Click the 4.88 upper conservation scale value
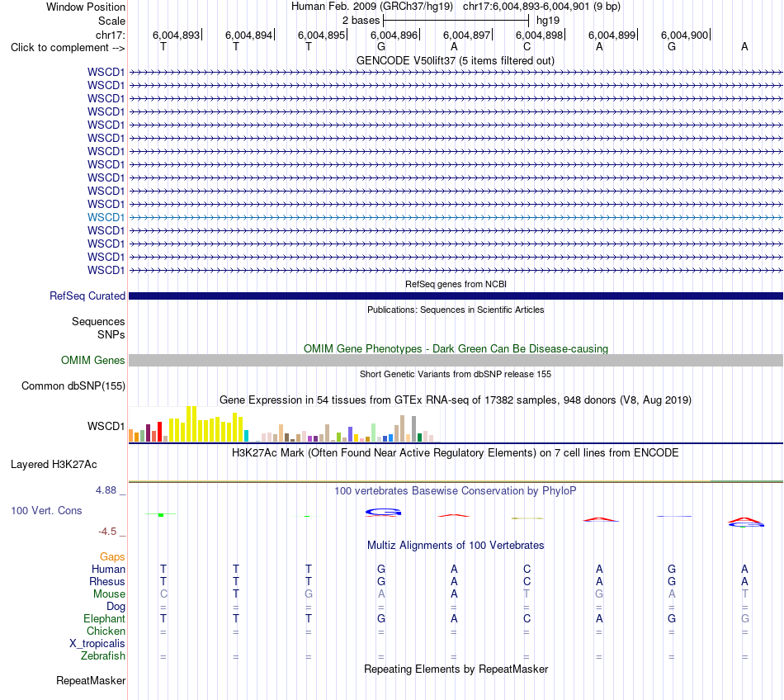 tap(106, 490)
